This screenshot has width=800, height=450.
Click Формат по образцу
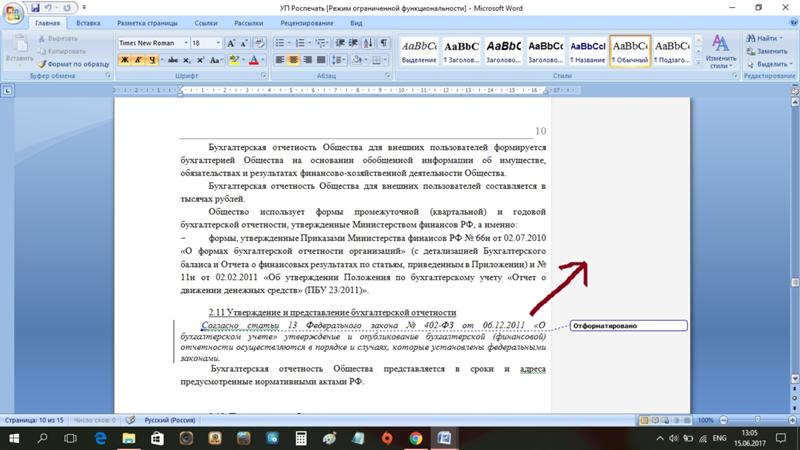click(74, 64)
